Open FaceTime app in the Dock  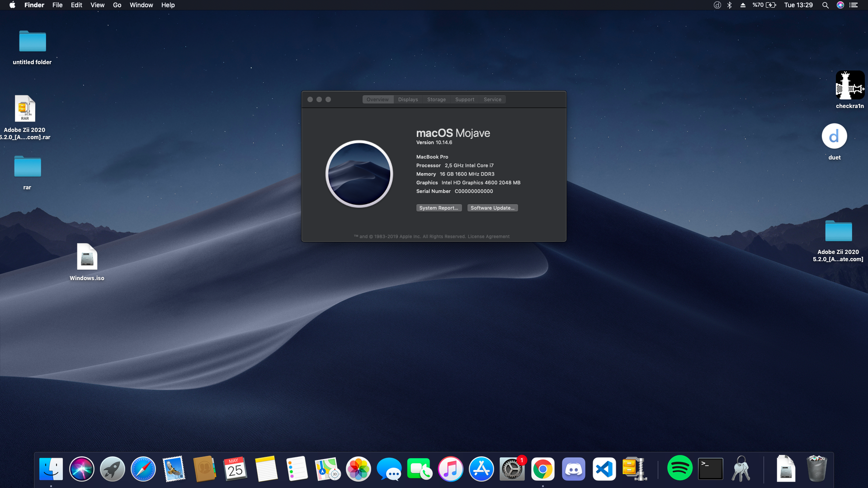point(420,469)
